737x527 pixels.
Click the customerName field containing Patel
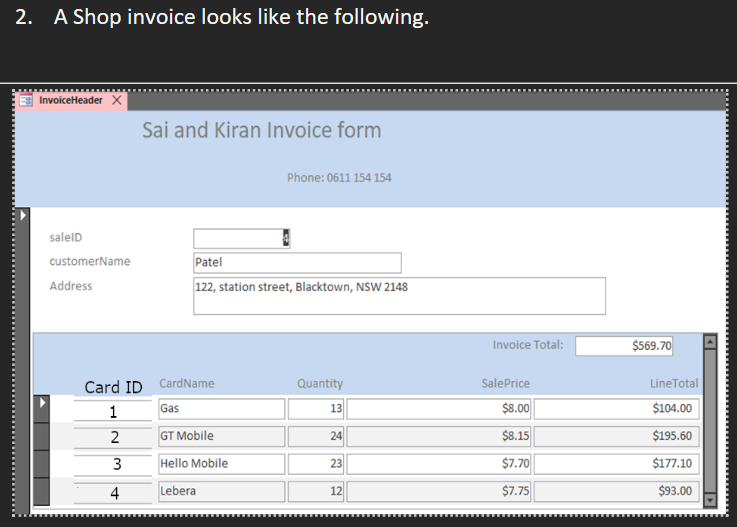click(x=297, y=263)
